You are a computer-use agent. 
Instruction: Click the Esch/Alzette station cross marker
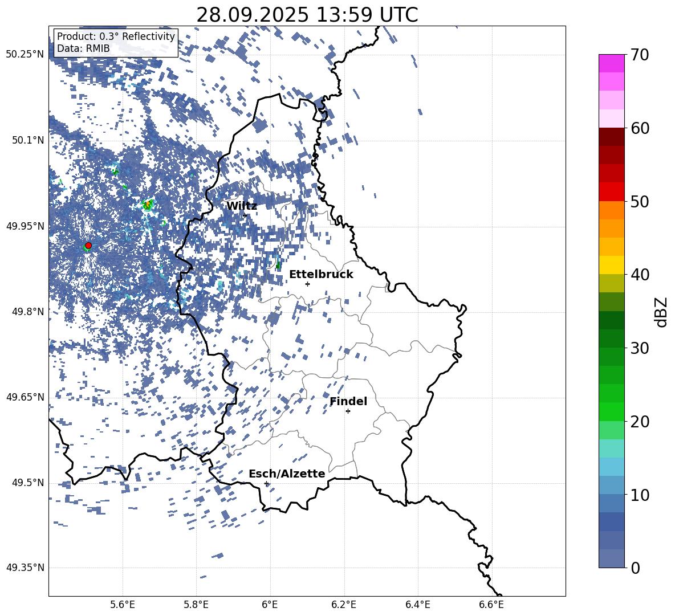266,483
